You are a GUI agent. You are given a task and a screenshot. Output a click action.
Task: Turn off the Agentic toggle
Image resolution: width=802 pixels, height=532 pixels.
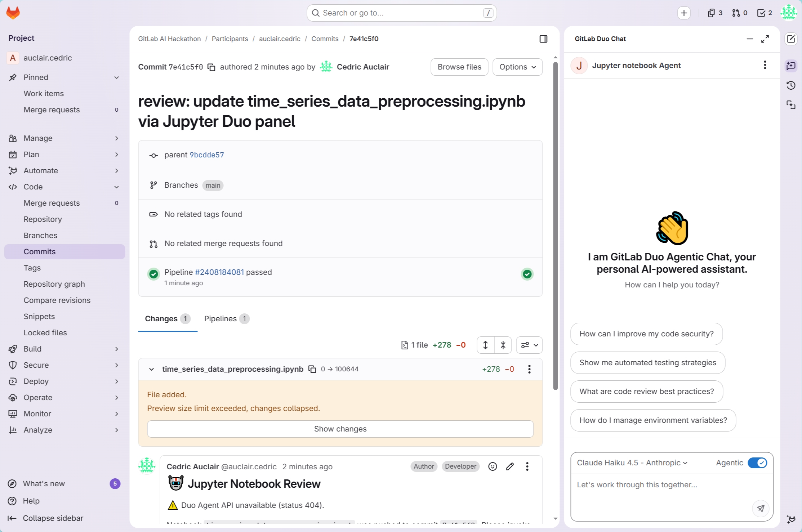tap(757, 463)
